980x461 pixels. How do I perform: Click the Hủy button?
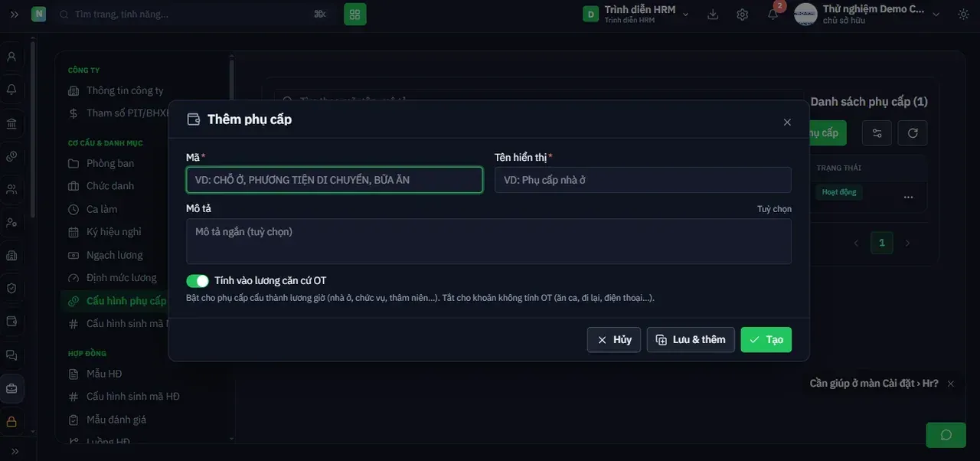(614, 339)
